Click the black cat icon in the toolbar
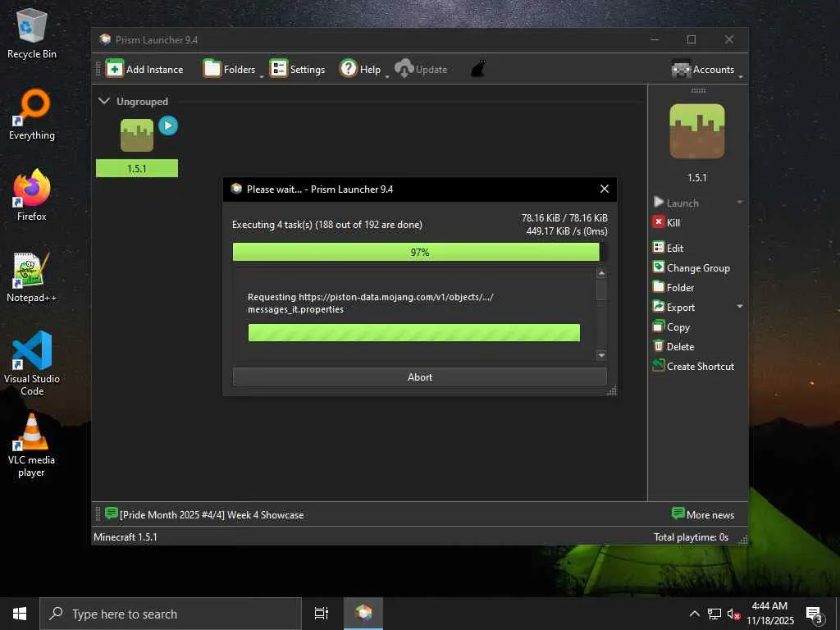The height and width of the screenshot is (630, 840). pos(478,69)
